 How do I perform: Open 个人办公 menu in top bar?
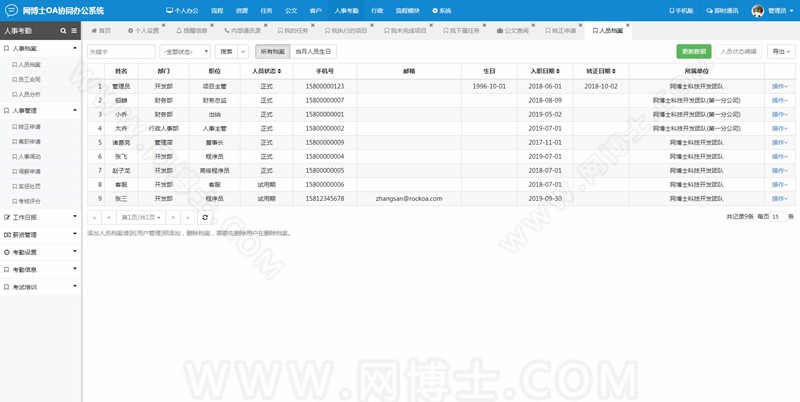tap(182, 11)
